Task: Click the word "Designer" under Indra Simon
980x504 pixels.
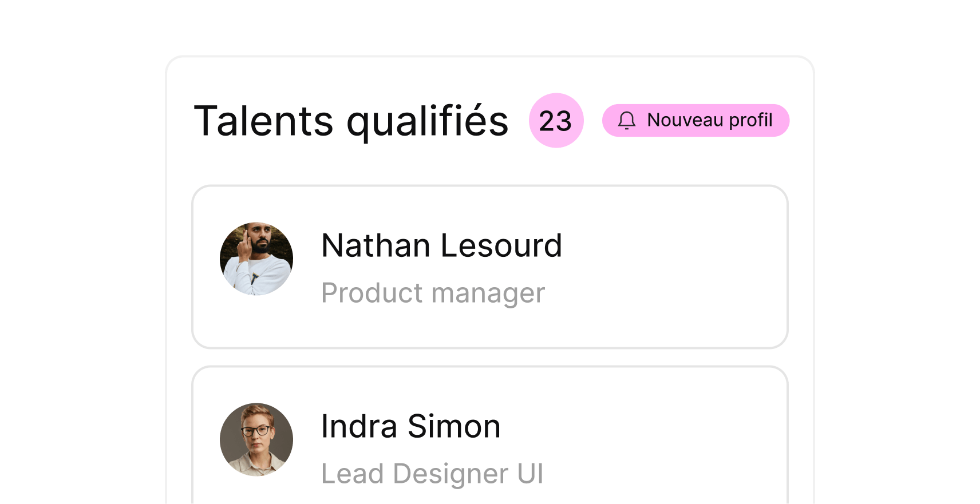Action: [x=450, y=474]
